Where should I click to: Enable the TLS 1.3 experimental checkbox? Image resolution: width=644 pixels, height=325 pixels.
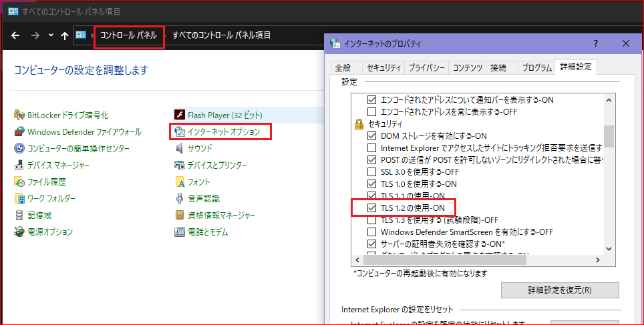pos(371,220)
